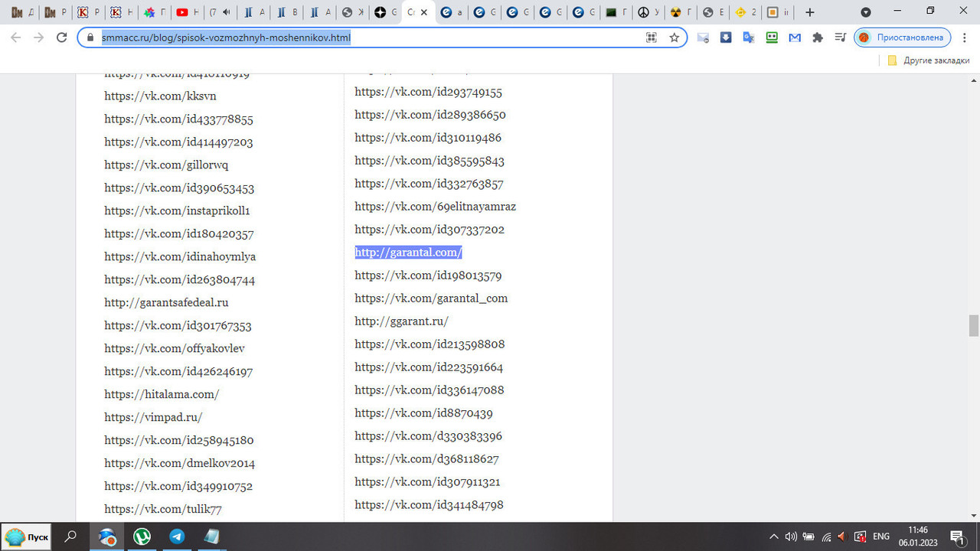980x551 pixels.
Task: Open taskbar search magnifier
Action: coord(70,537)
